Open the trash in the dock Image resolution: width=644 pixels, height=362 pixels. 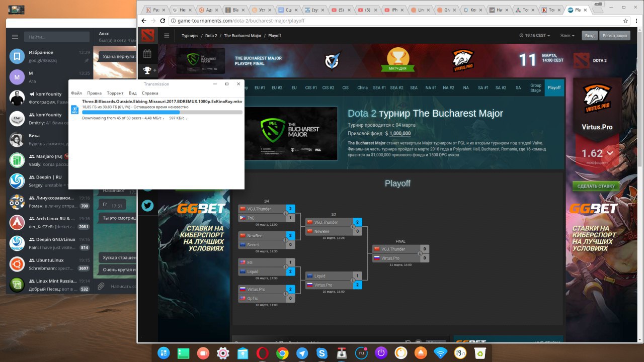pyautogui.click(x=480, y=353)
